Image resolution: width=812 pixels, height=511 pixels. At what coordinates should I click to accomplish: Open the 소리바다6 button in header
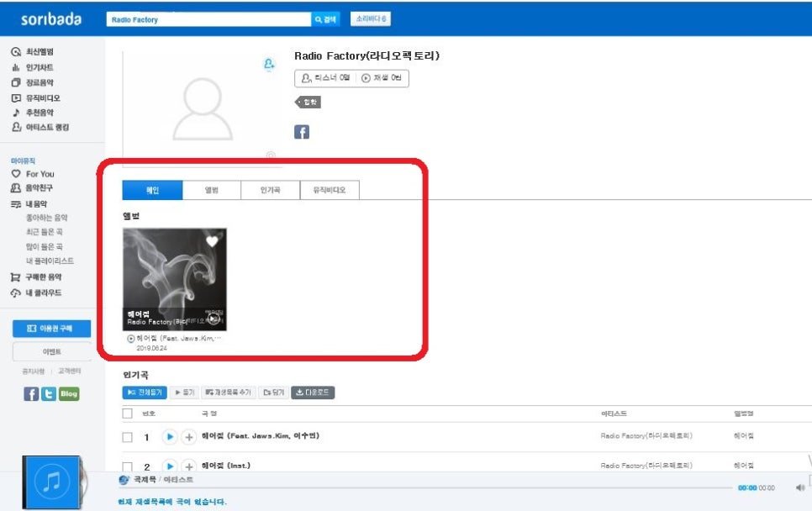click(x=370, y=18)
